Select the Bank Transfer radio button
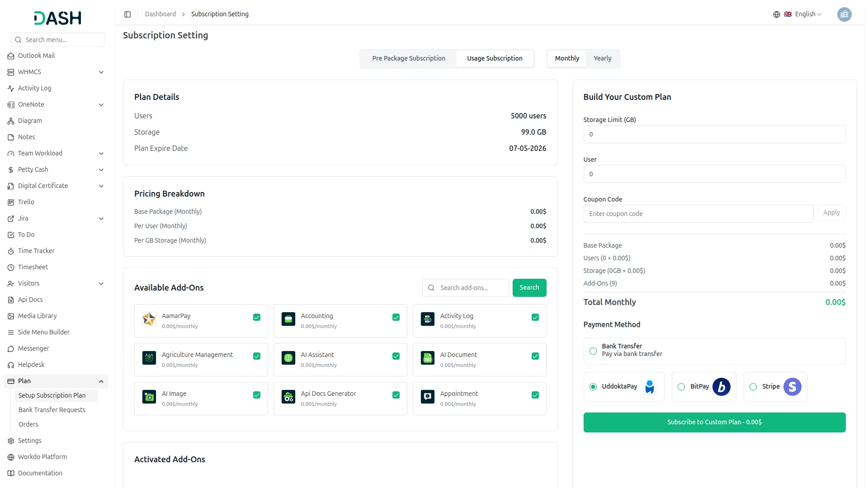 [593, 351]
